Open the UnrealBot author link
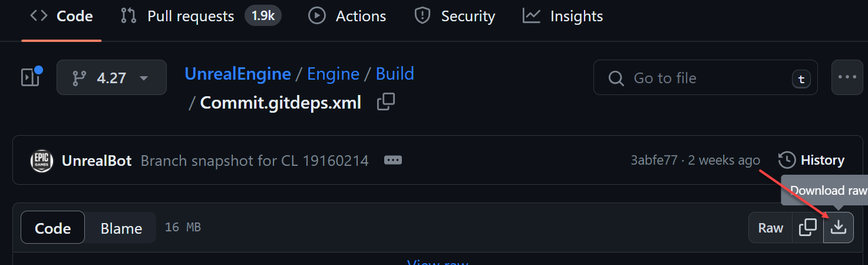The image size is (868, 265). pyautogui.click(x=97, y=161)
